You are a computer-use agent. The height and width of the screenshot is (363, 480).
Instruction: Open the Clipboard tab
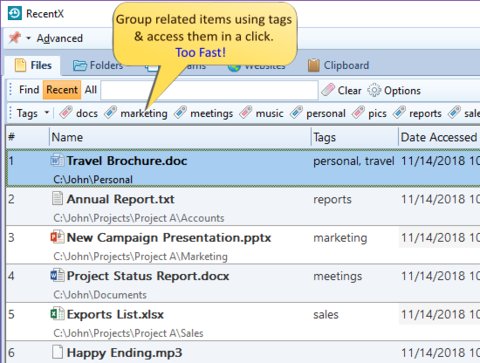(339, 65)
